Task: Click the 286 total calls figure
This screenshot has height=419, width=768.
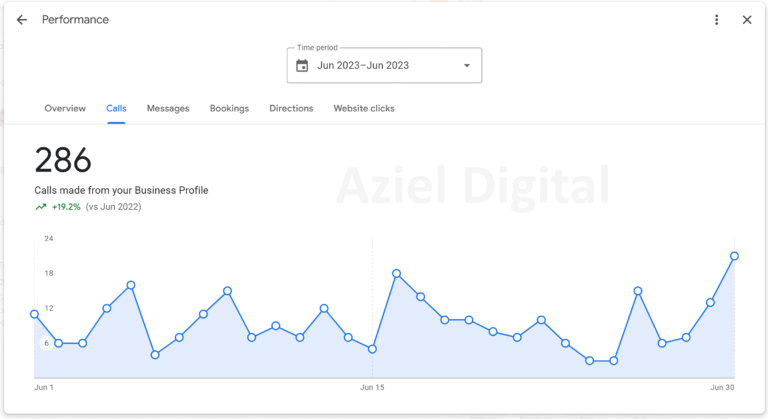Action: (63, 160)
